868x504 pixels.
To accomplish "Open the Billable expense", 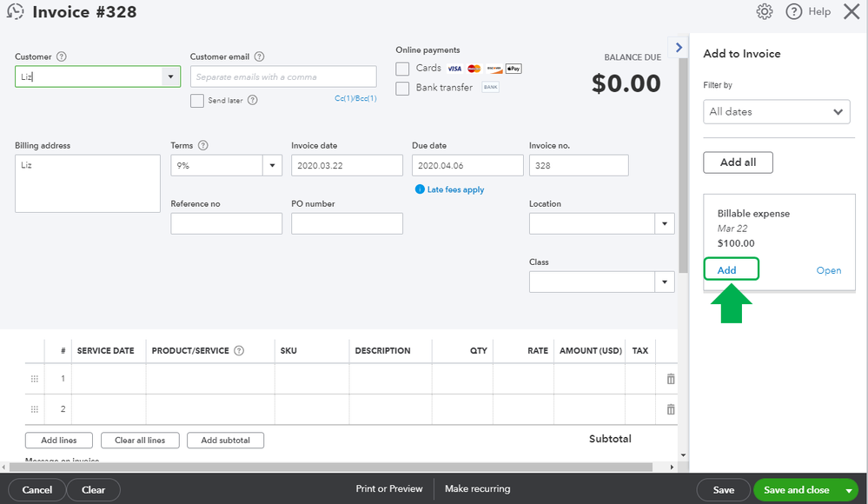I will (x=829, y=270).
